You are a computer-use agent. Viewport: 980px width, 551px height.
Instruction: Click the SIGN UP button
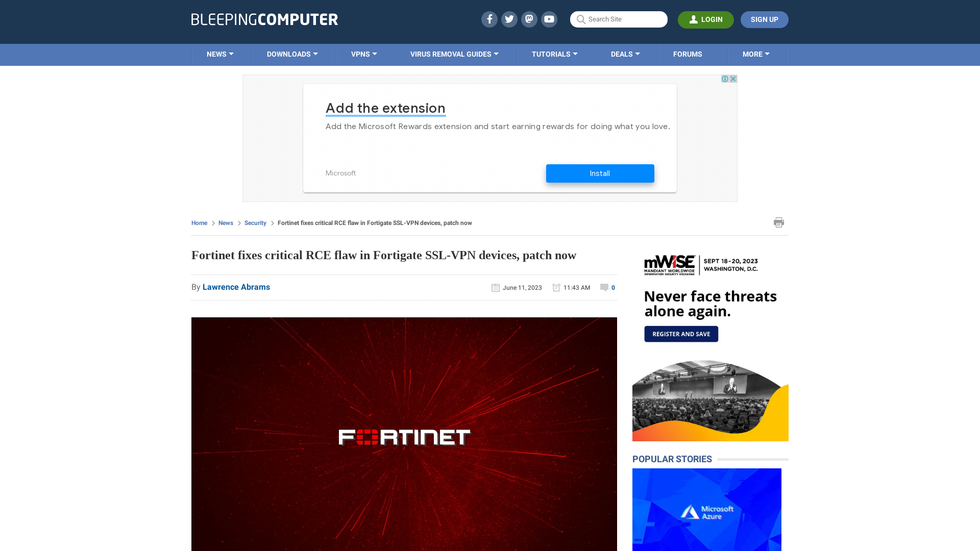pyautogui.click(x=765, y=19)
